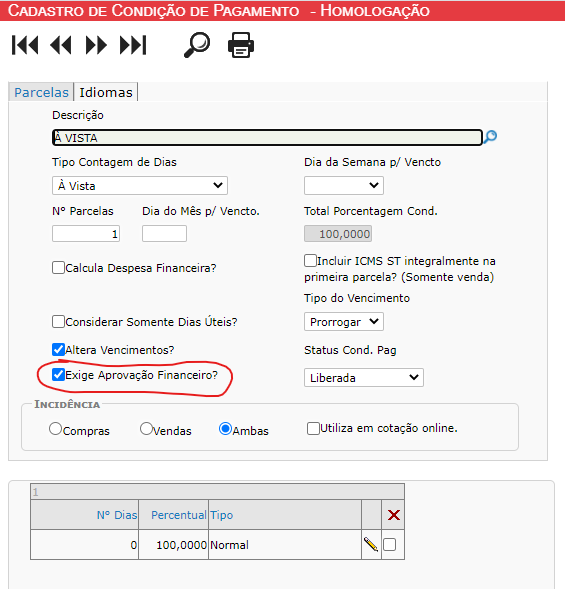Select the Compras incidence radio button
565x589 pixels.
[55, 429]
